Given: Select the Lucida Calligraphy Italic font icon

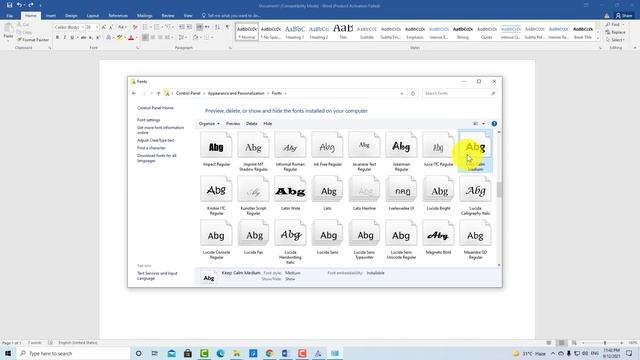Looking at the screenshot, I should click(475, 189).
